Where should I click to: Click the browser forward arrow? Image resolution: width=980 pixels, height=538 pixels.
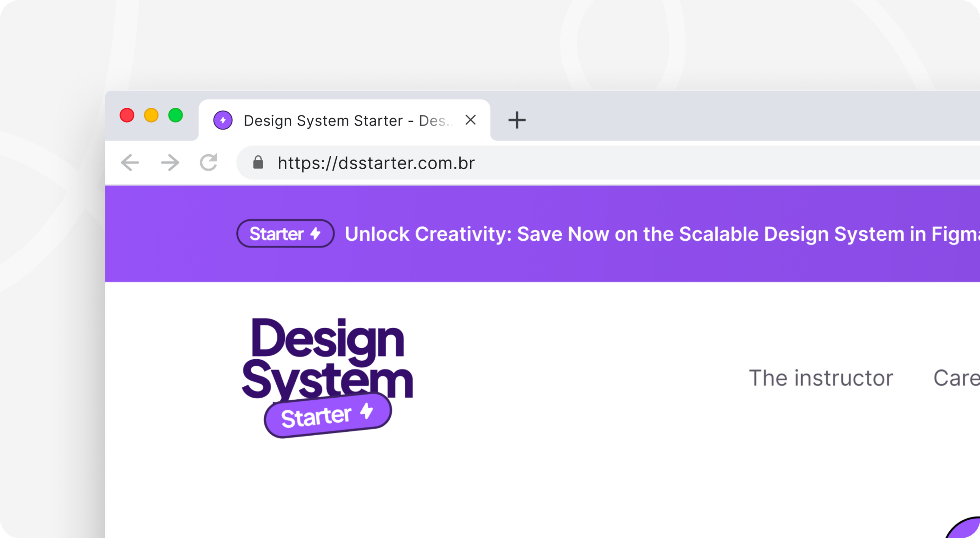[170, 163]
